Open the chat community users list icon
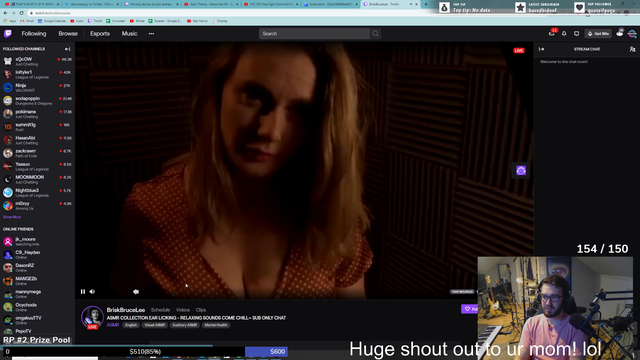Screen dimensions: 640x360 click(632, 49)
